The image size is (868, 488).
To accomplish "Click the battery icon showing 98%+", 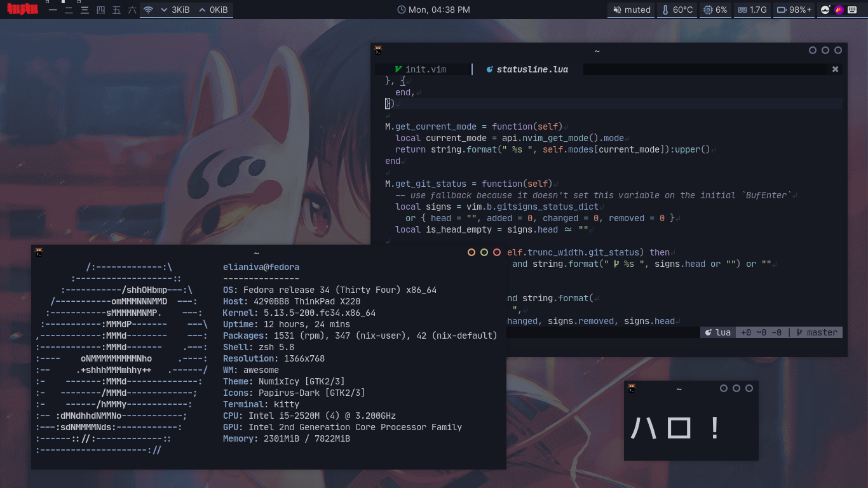I will tap(782, 10).
